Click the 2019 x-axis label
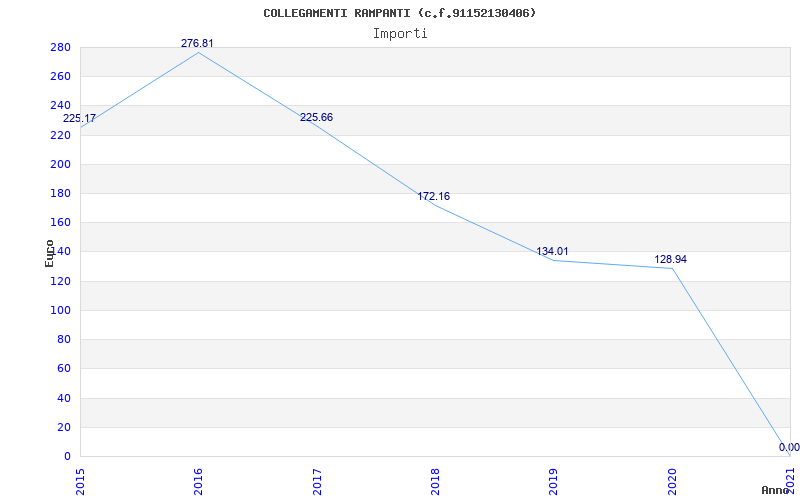The height and width of the screenshot is (500, 800). tap(554, 482)
